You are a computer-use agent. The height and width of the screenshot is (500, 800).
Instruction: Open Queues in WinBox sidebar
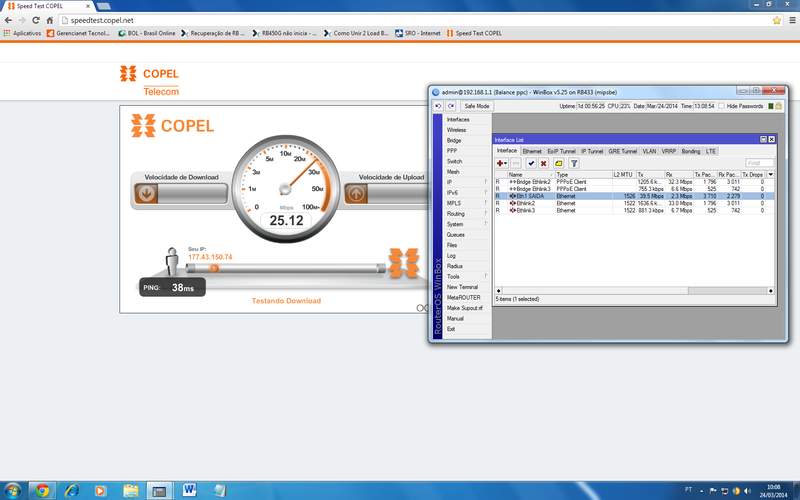point(456,235)
